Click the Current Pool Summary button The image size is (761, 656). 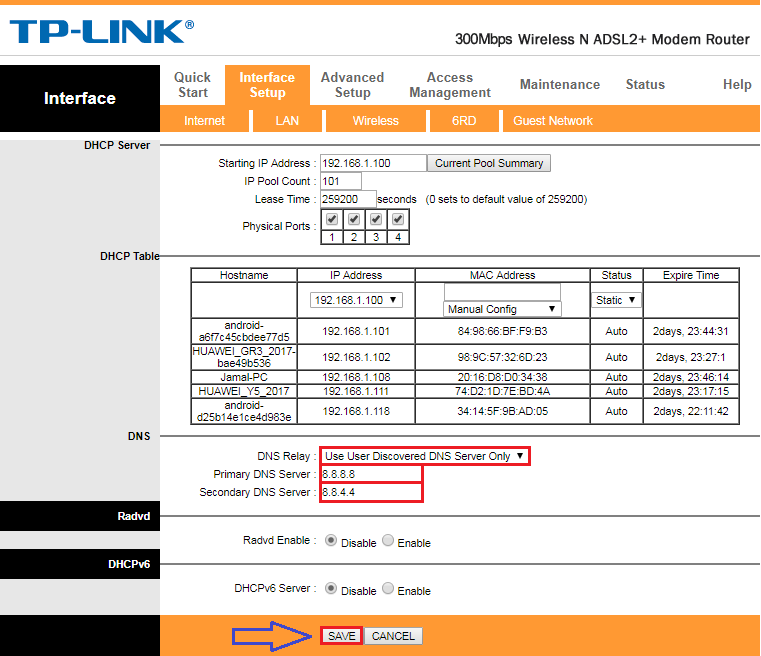[489, 163]
